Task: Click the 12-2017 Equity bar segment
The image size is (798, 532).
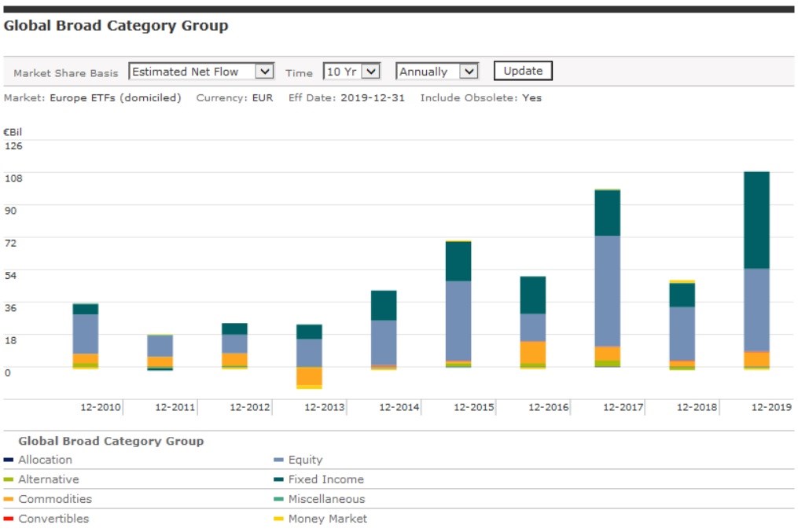Action: 607,291
